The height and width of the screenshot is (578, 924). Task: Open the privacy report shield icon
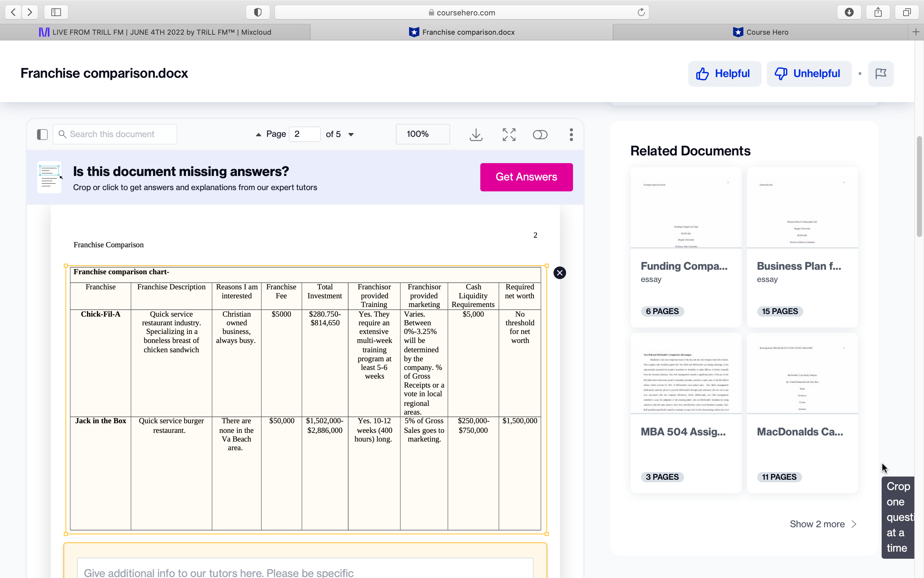258,12
